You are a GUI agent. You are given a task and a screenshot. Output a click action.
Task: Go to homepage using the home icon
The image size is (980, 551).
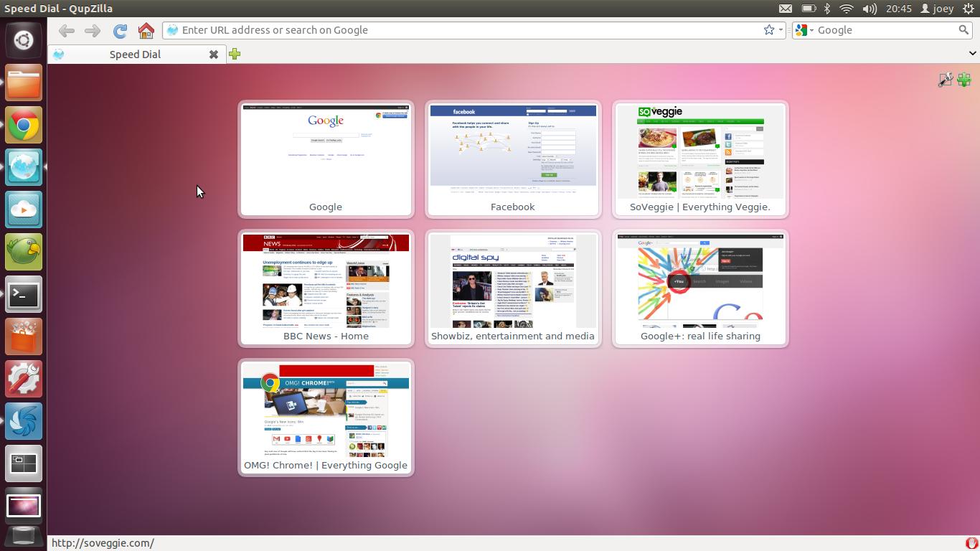146,30
